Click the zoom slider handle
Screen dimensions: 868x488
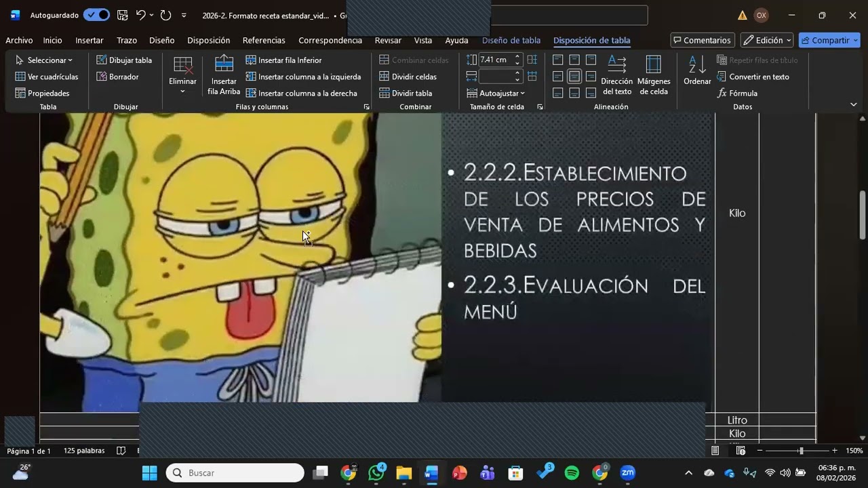801,451
